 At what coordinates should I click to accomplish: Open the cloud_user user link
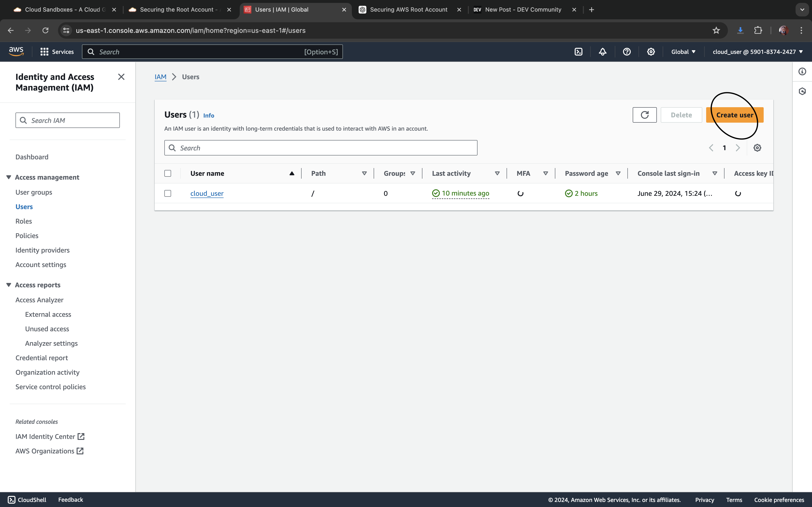click(207, 193)
